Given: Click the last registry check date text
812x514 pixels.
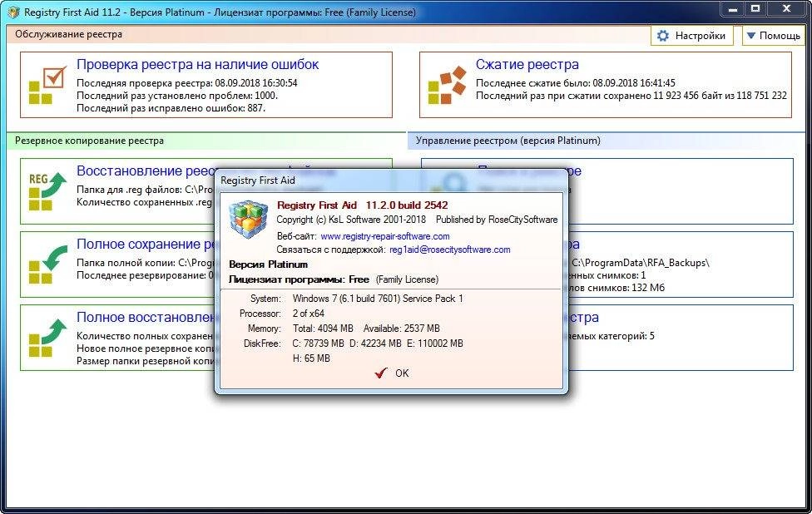Looking at the screenshot, I should (187, 83).
